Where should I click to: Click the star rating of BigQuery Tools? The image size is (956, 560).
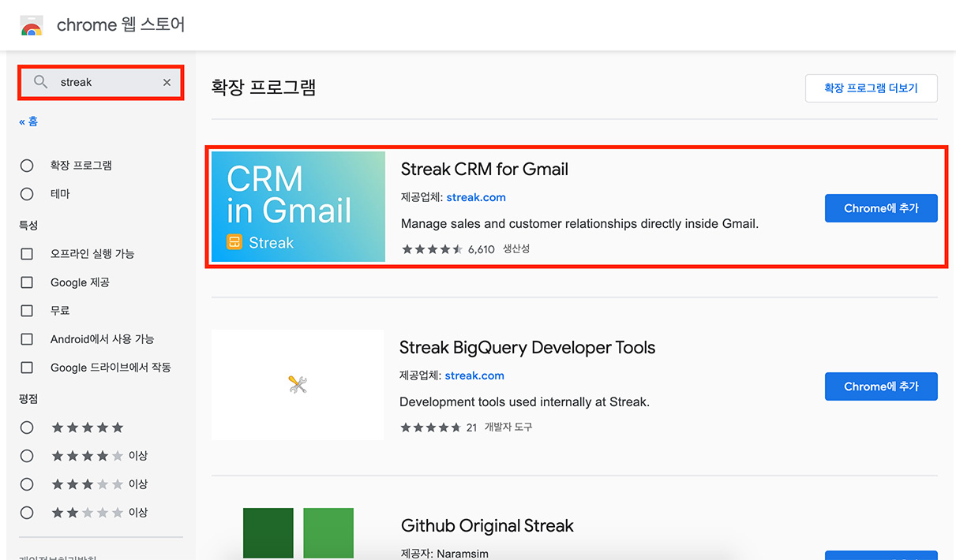[x=430, y=427]
